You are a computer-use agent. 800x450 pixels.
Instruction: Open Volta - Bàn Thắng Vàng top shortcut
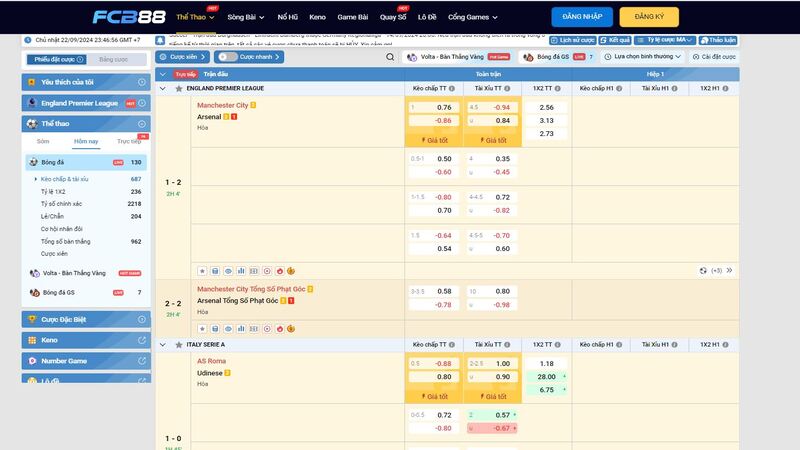459,57
